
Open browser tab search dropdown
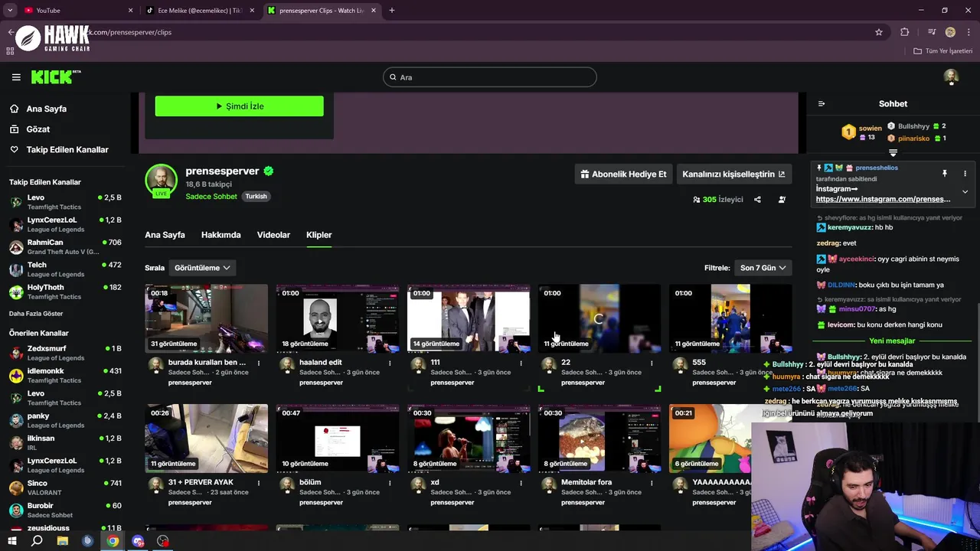(10, 10)
